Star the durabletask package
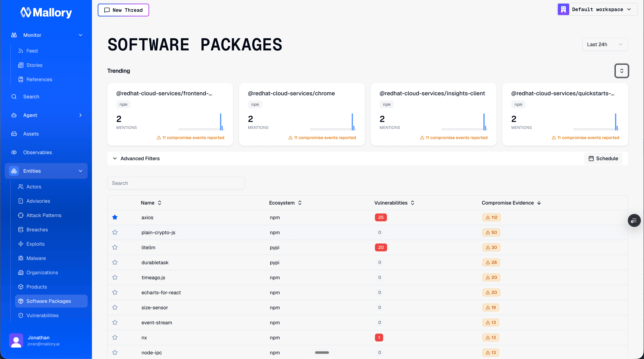The image size is (644, 359). pos(115,262)
